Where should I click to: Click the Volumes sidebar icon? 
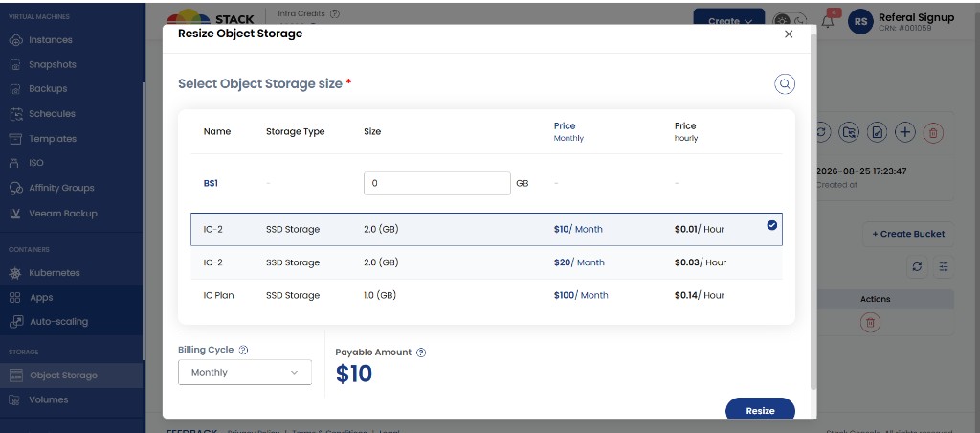click(x=16, y=399)
